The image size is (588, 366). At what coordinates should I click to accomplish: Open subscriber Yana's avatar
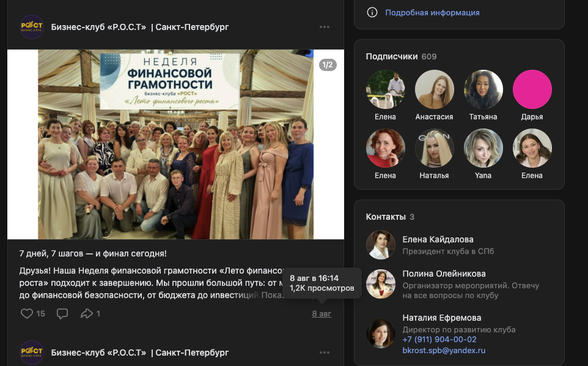[x=483, y=148]
